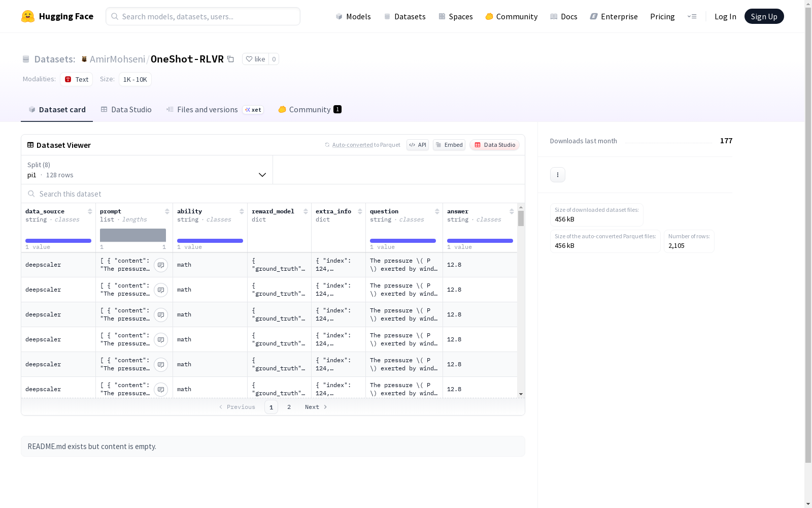Viewport: 812px width, 508px height.
Task: Open the three-dot options menu in sidebar
Action: [x=558, y=175]
